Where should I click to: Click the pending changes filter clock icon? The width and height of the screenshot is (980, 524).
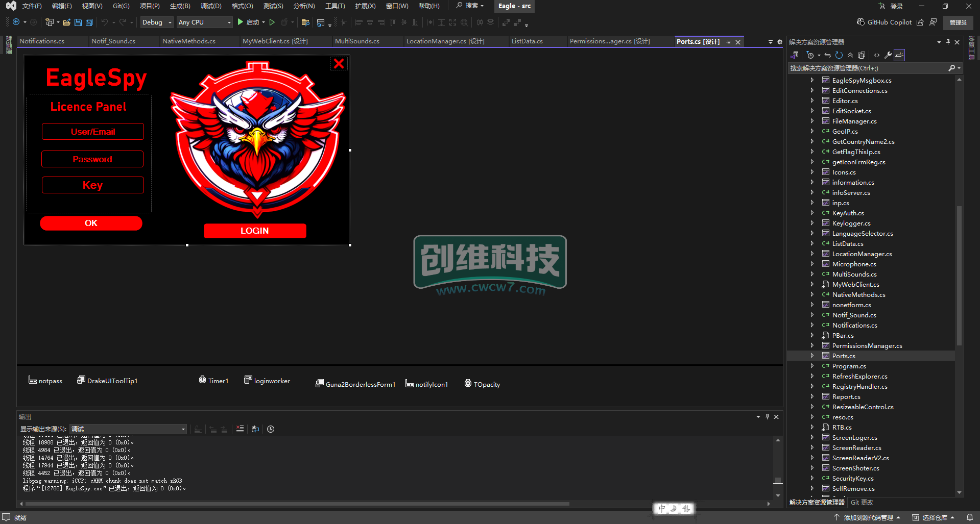(x=810, y=55)
